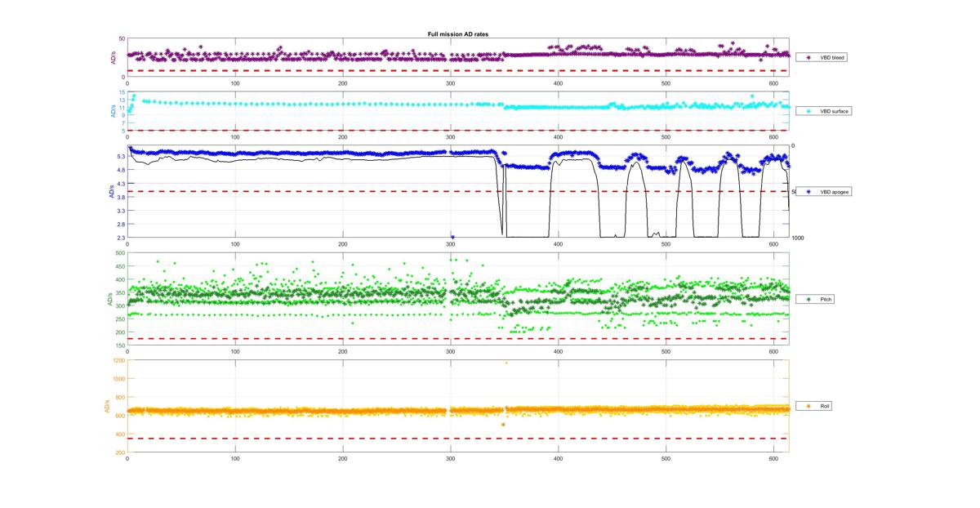Viewport: 980px width, 508px height.
Task: Click the orange Roll outlier point near 1200
Action: (506, 363)
